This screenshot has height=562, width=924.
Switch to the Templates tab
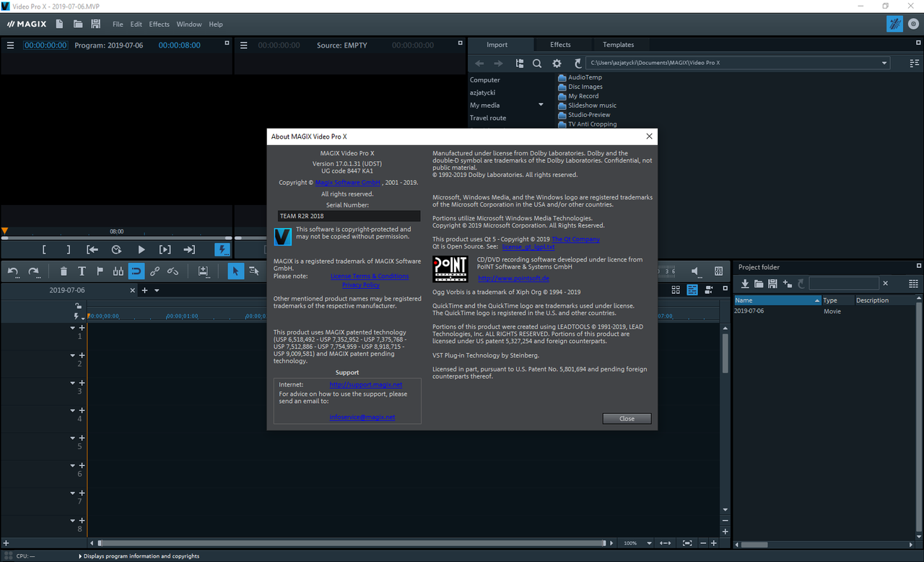pos(619,45)
